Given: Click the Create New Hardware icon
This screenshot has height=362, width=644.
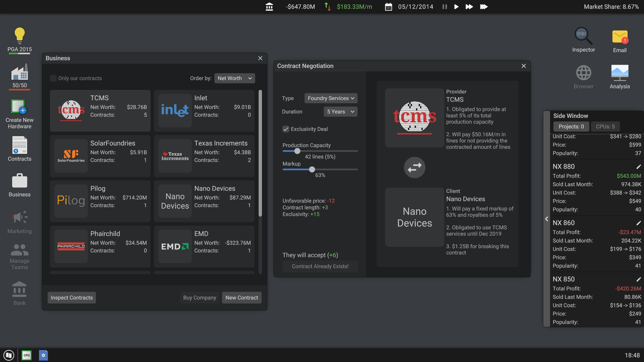Looking at the screenshot, I should pos(19,107).
